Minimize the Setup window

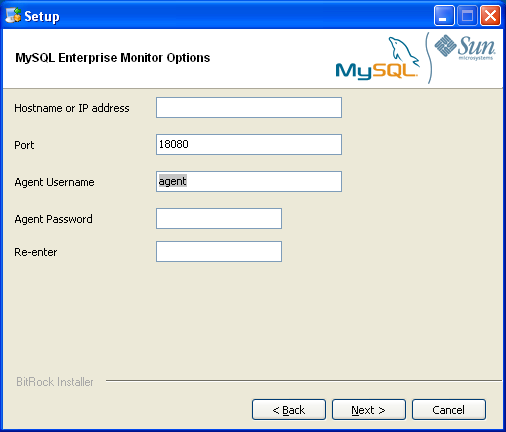coord(444,15)
